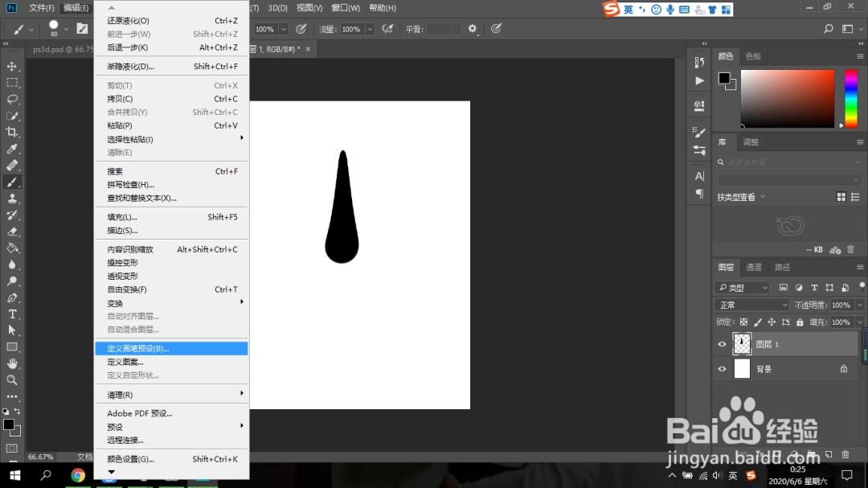Click the search icon in options bar
The width and height of the screenshot is (868, 488).
828,29
